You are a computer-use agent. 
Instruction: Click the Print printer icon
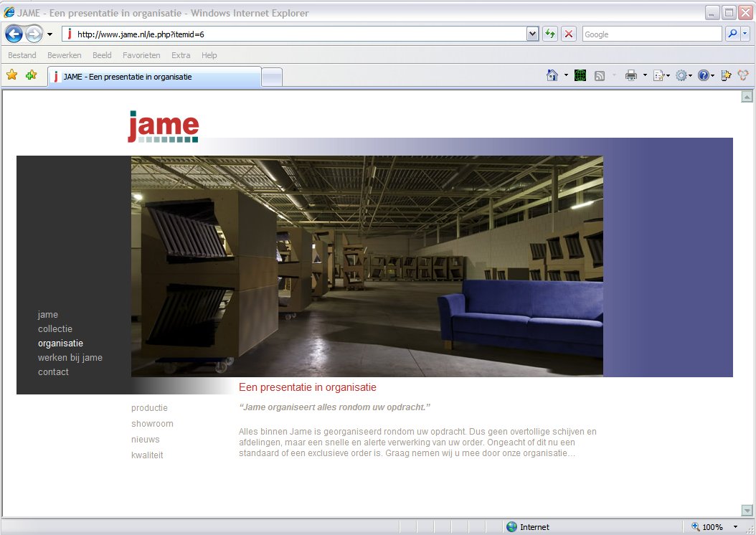631,75
